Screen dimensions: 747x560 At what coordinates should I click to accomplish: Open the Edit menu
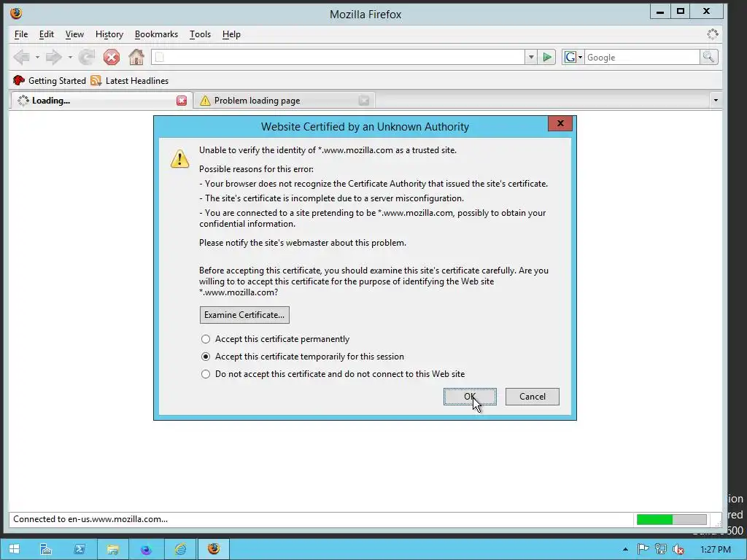[x=46, y=34]
